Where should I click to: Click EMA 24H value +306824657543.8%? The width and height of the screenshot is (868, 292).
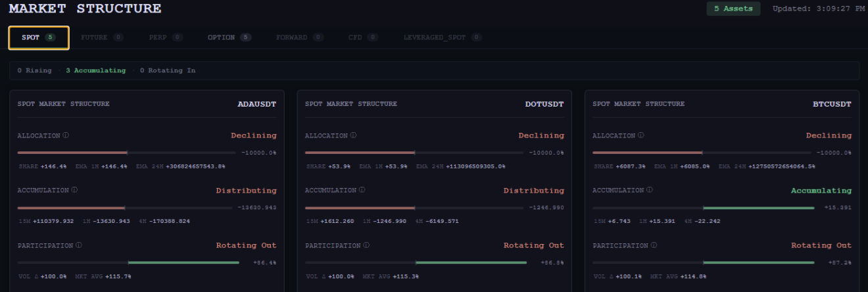tap(195, 166)
